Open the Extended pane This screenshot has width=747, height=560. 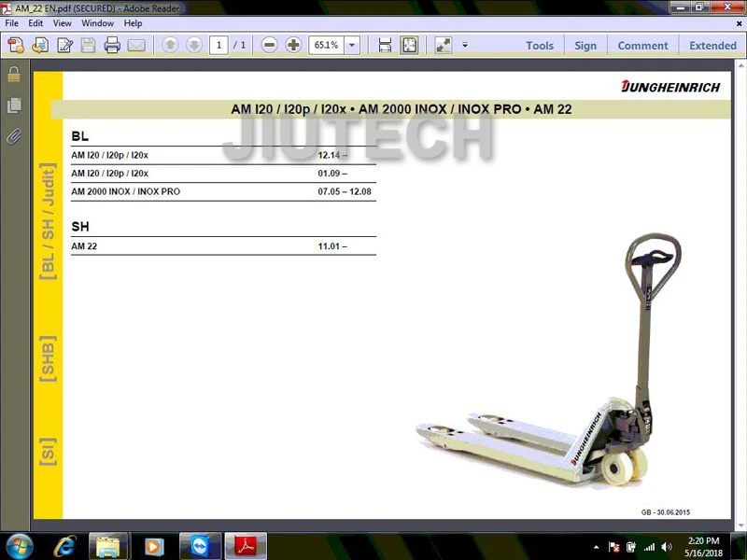[712, 46]
